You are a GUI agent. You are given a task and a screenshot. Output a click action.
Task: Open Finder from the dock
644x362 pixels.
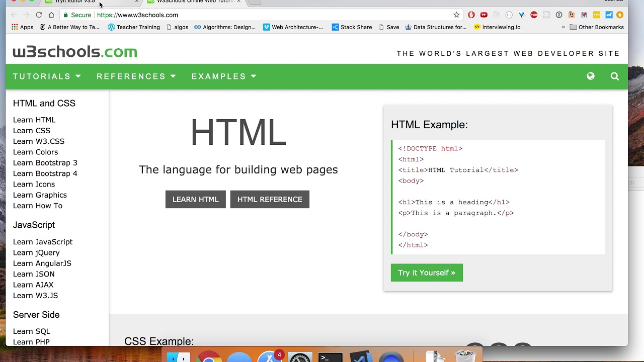pos(178,356)
